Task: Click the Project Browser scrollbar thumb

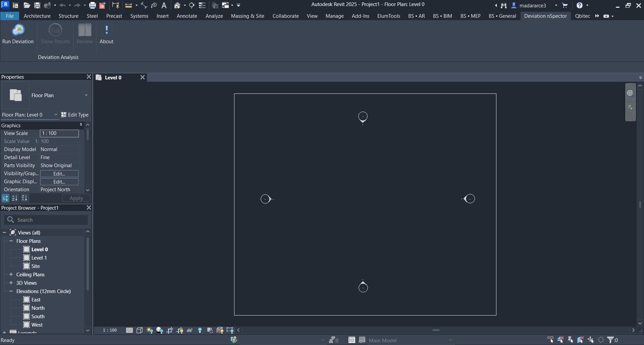Action: coord(88,264)
